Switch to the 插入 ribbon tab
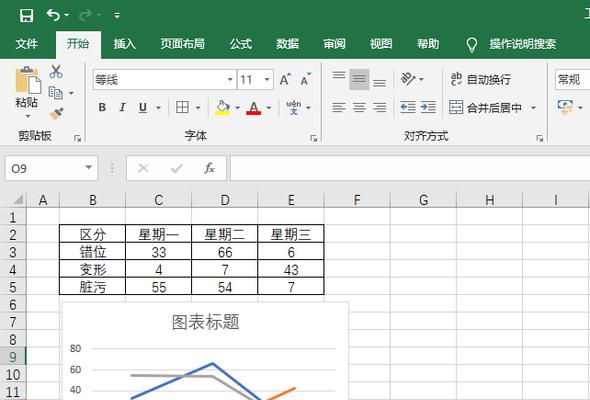 pyautogui.click(x=125, y=44)
